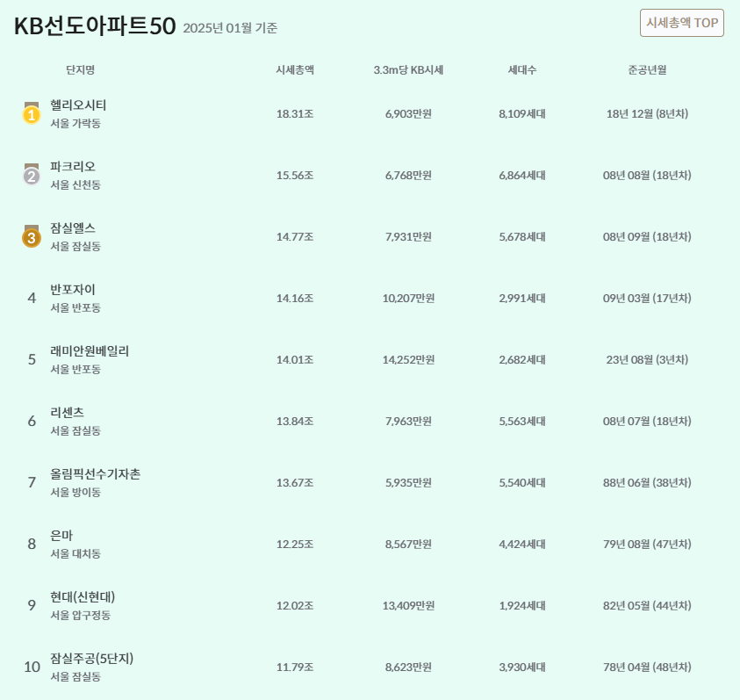Click the 12.02조 market cap value
This screenshot has width=740, height=700.
295,605
